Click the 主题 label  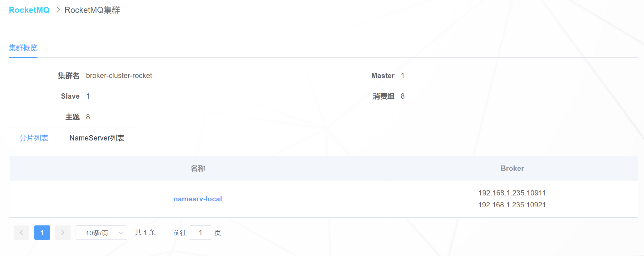click(73, 117)
